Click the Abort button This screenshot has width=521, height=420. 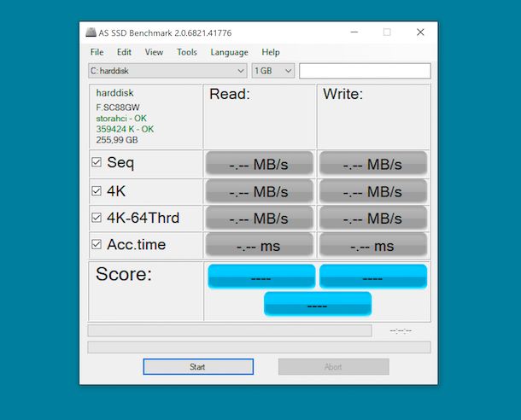(334, 366)
